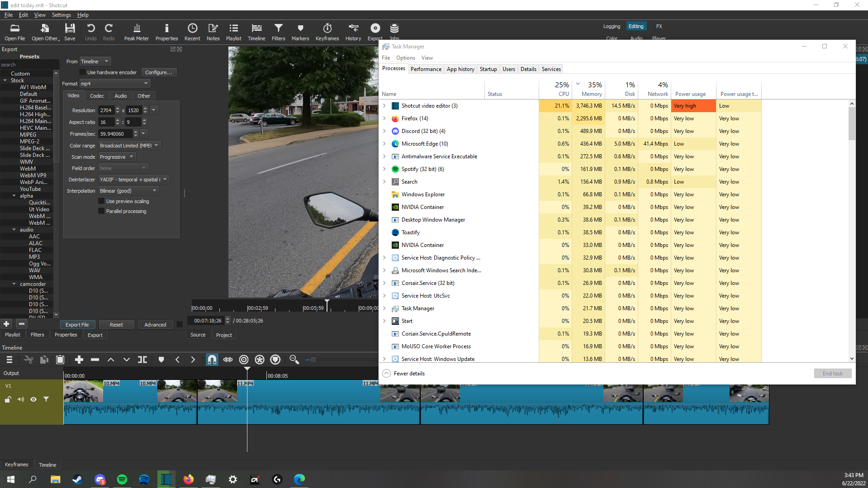Open the Interpolation Bilinear dropdown
This screenshot has width=868, height=488.
129,191
